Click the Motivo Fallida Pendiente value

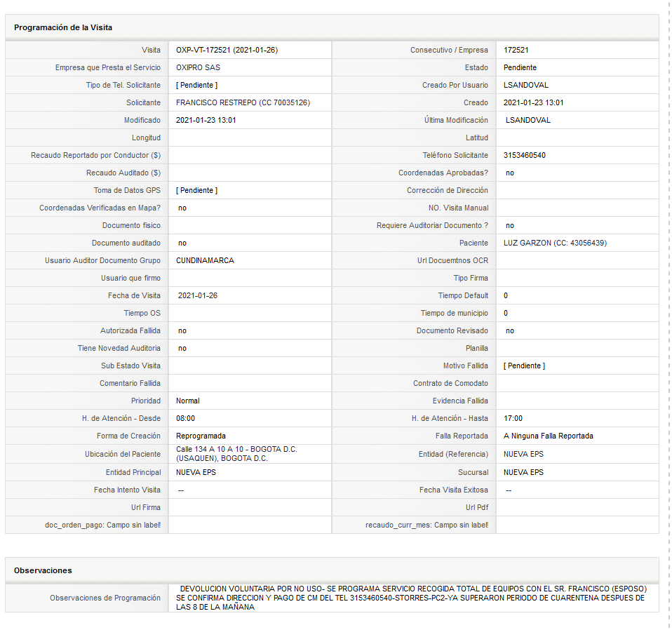pyautogui.click(x=524, y=366)
